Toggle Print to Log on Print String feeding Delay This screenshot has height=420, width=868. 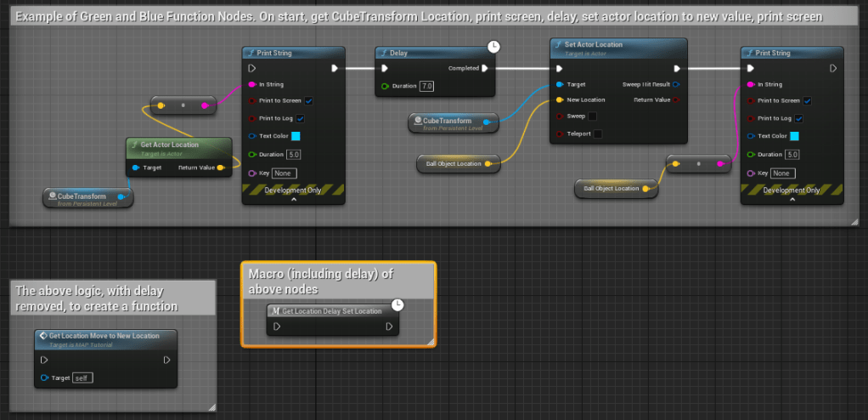[301, 118]
